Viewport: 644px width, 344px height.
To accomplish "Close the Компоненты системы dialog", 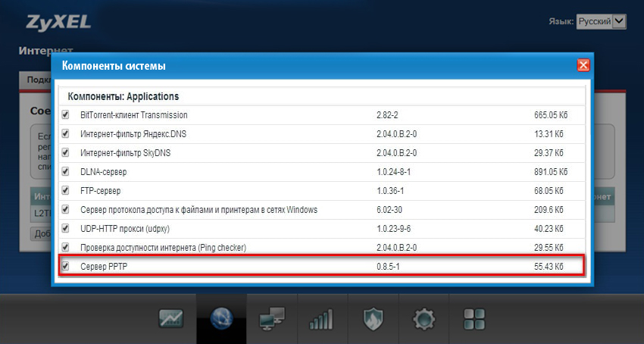I will point(583,65).
